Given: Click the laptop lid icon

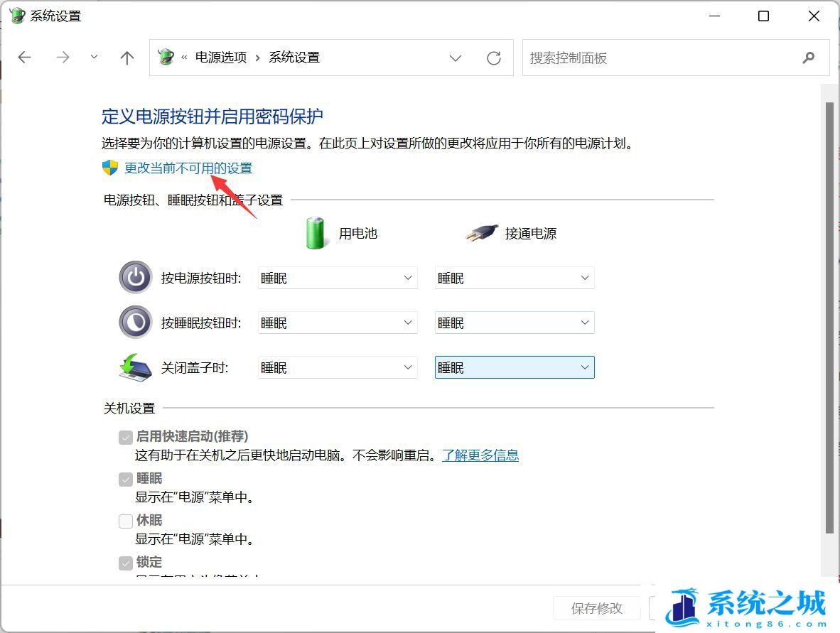Looking at the screenshot, I should (135, 367).
